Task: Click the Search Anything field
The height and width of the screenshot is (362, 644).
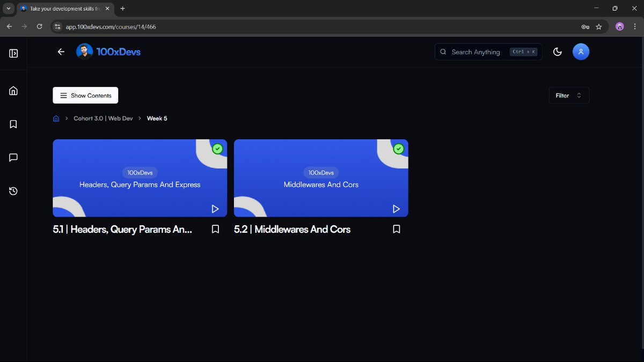Action: click(488, 52)
